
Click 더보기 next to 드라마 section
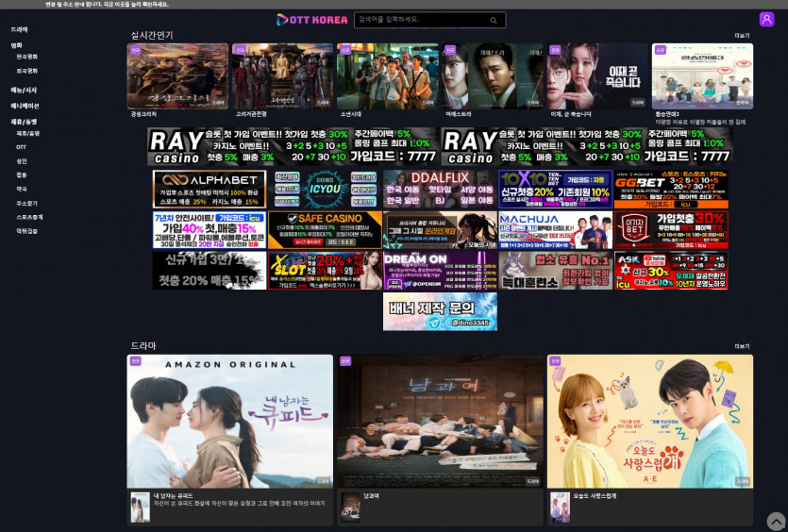(x=742, y=346)
